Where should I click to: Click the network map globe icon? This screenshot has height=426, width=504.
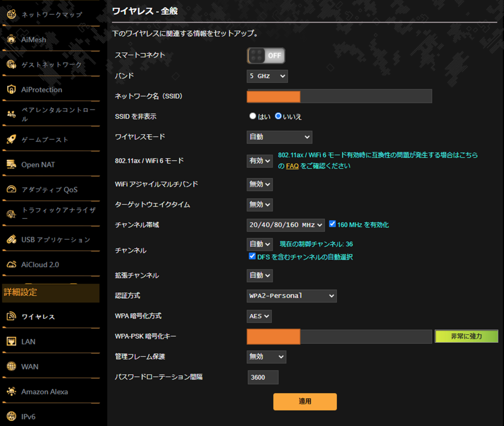[x=11, y=14]
